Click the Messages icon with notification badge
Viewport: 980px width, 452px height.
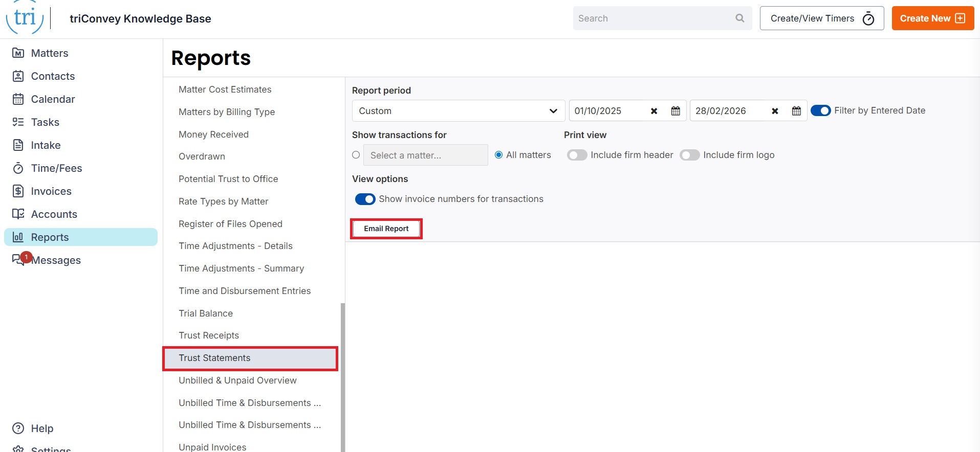[x=19, y=260]
